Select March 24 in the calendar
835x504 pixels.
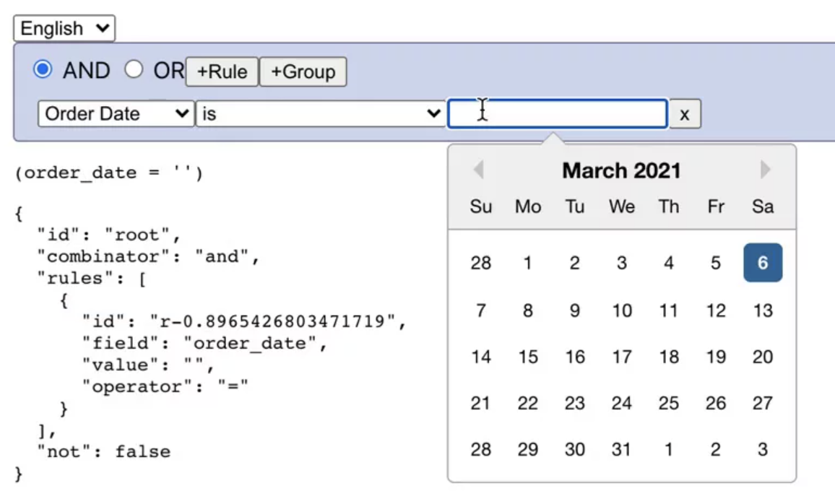622,403
